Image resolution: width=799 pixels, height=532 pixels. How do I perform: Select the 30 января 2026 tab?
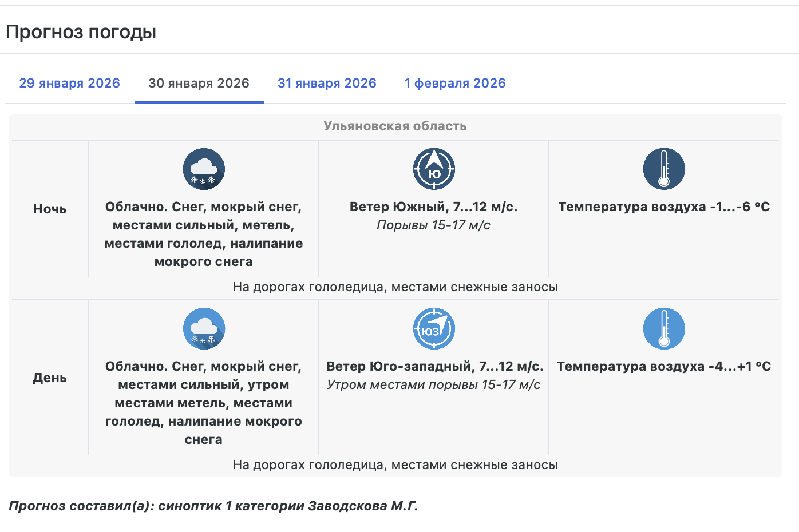[199, 84]
